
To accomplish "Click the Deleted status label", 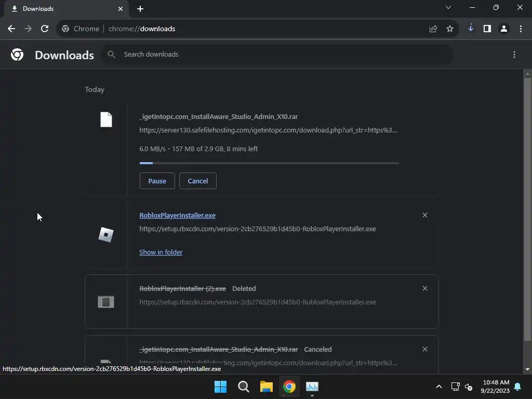I will pos(244,289).
